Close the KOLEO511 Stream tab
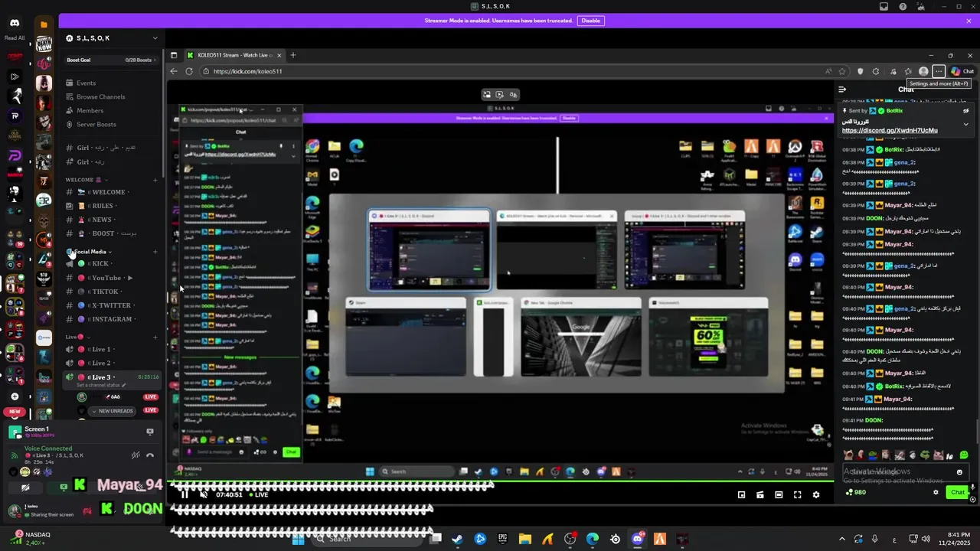 tap(279, 55)
